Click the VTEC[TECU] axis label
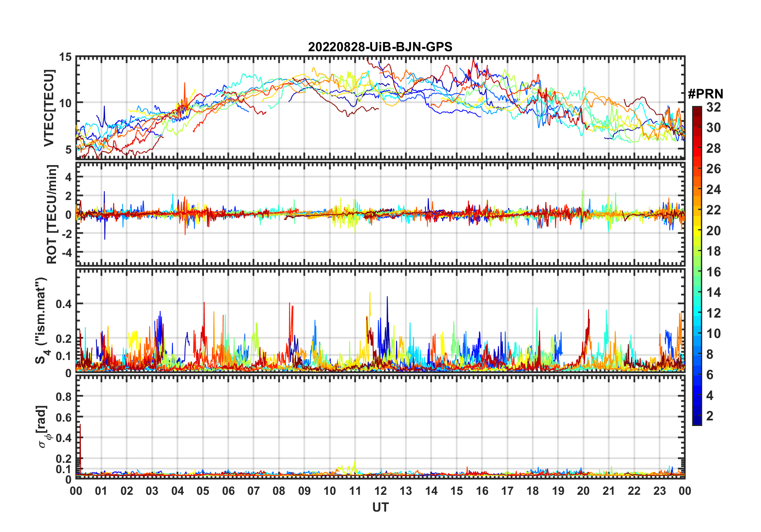Viewport: 761px width, 532px height. coord(49,108)
